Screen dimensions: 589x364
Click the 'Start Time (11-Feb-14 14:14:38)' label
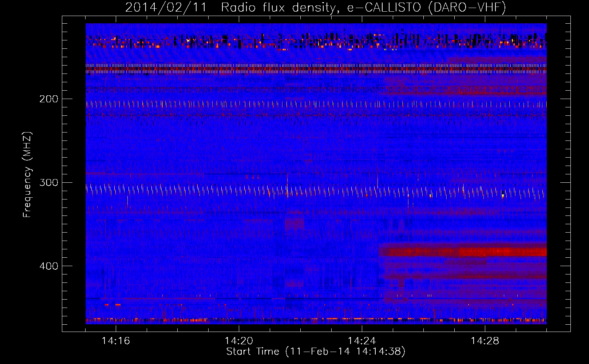click(316, 352)
